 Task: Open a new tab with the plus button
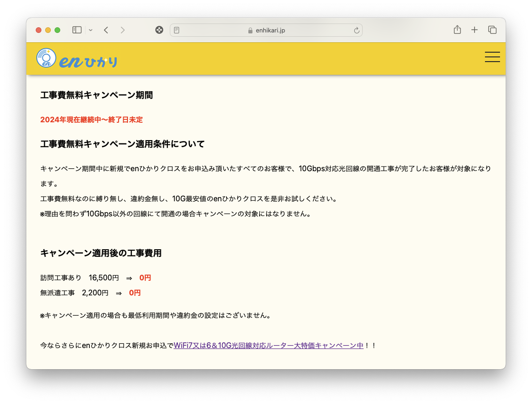point(474,30)
